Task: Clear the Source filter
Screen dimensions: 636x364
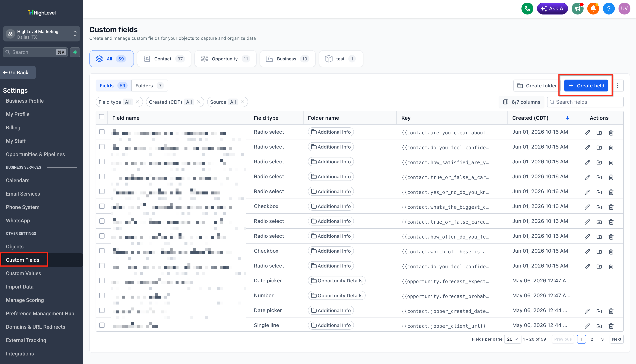Action: point(242,102)
